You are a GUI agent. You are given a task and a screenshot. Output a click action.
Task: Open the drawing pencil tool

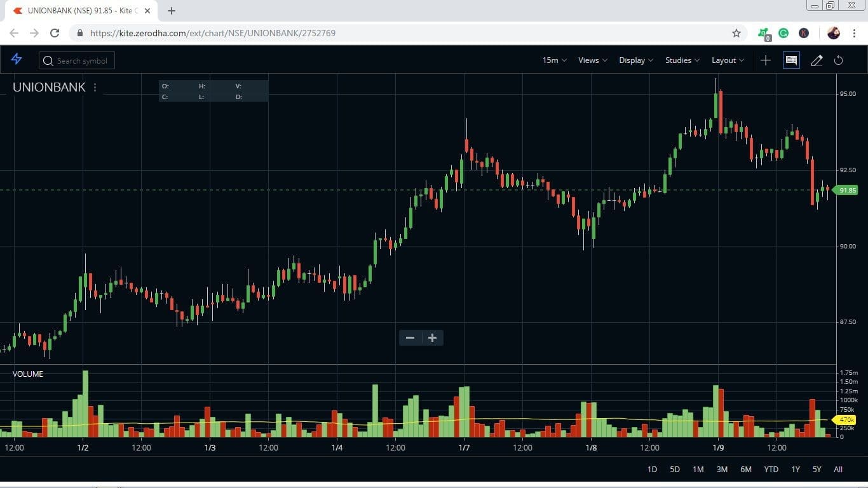(x=817, y=60)
